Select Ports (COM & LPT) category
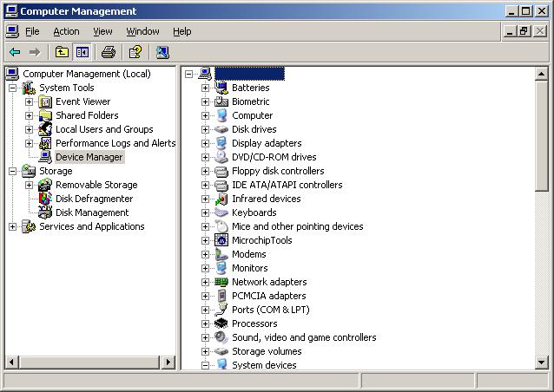 point(270,310)
